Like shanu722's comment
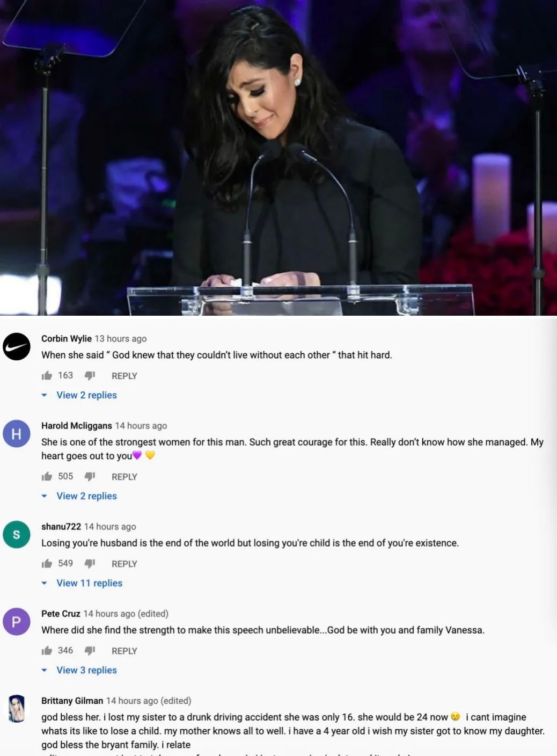This screenshot has height=756, width=557. tap(47, 563)
